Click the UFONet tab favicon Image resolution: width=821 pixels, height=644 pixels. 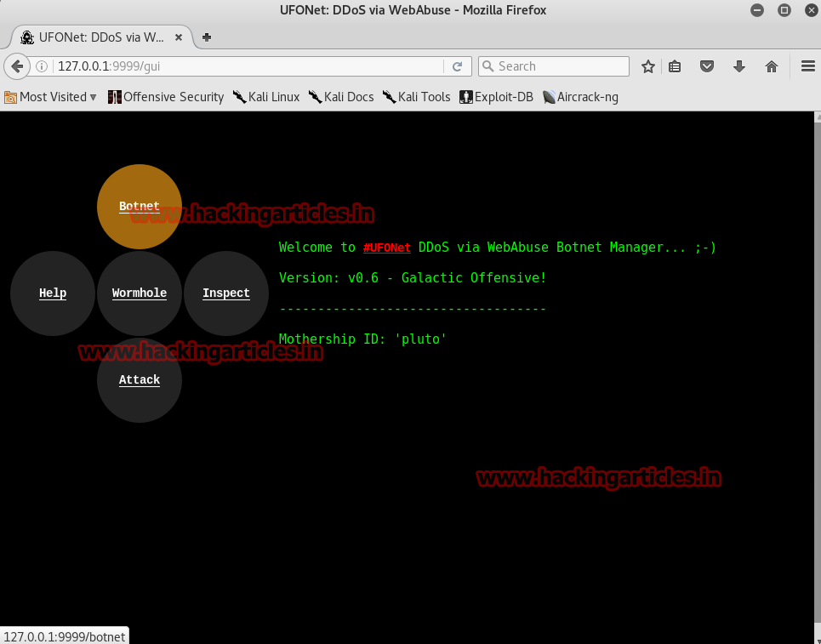[27, 37]
